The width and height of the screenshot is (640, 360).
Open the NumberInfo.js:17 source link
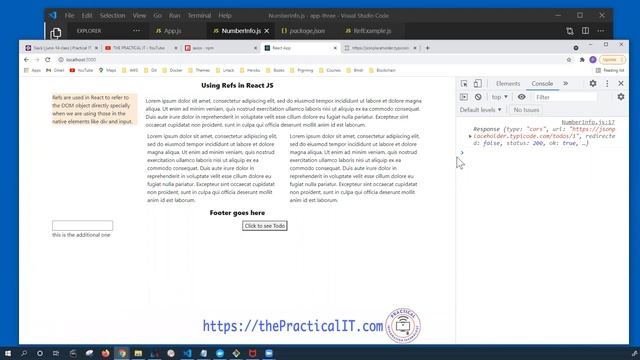588,122
